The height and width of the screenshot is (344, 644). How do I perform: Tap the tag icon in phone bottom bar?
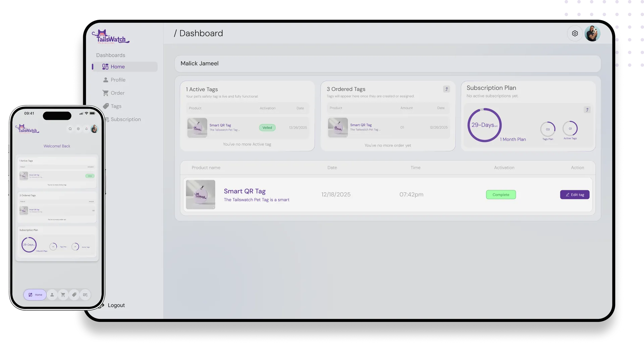click(74, 295)
